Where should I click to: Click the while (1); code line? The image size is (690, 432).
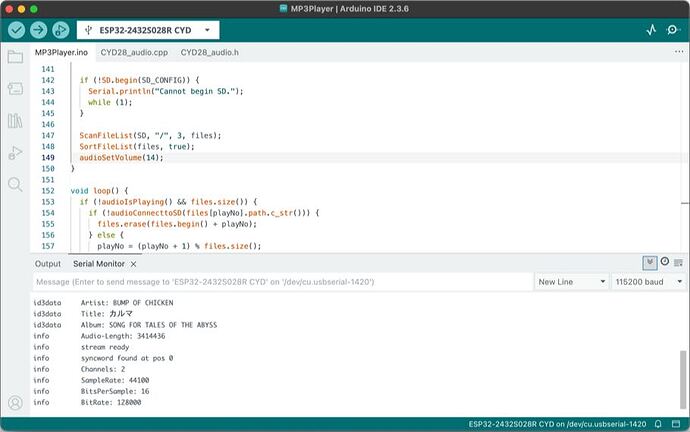point(110,102)
